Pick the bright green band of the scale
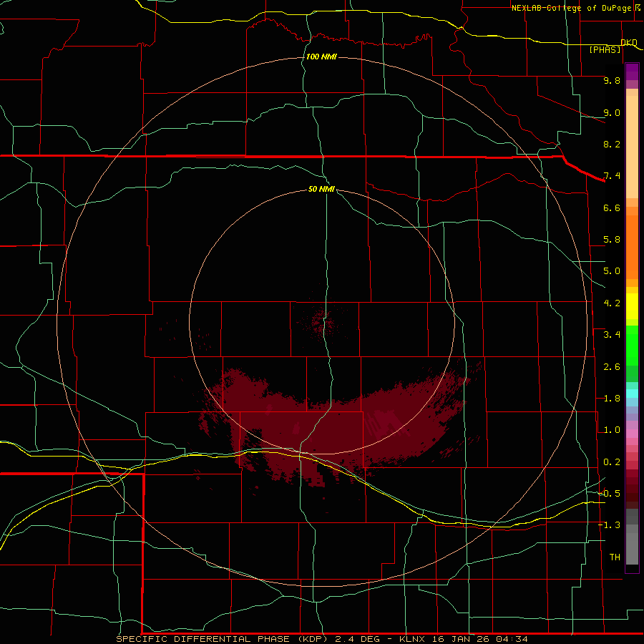The image size is (644, 644). coord(632,346)
